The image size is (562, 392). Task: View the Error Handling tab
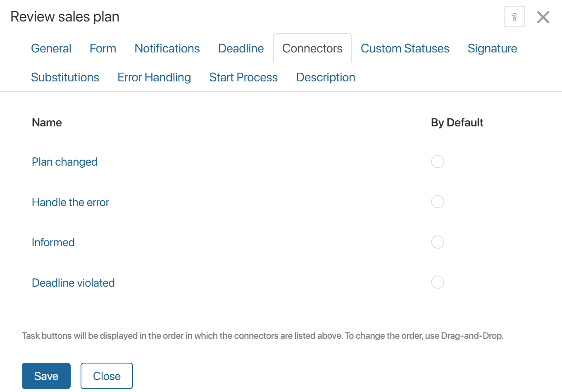[x=154, y=77]
